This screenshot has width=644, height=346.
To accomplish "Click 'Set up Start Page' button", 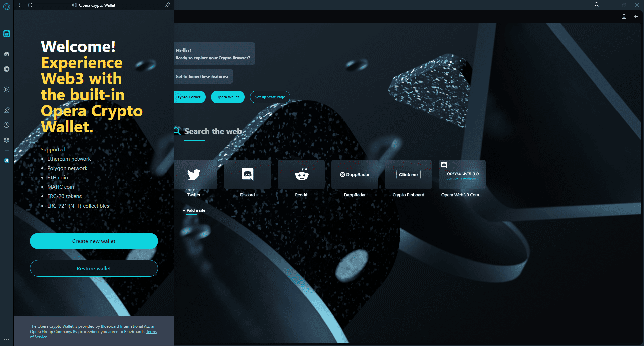I will 270,97.
